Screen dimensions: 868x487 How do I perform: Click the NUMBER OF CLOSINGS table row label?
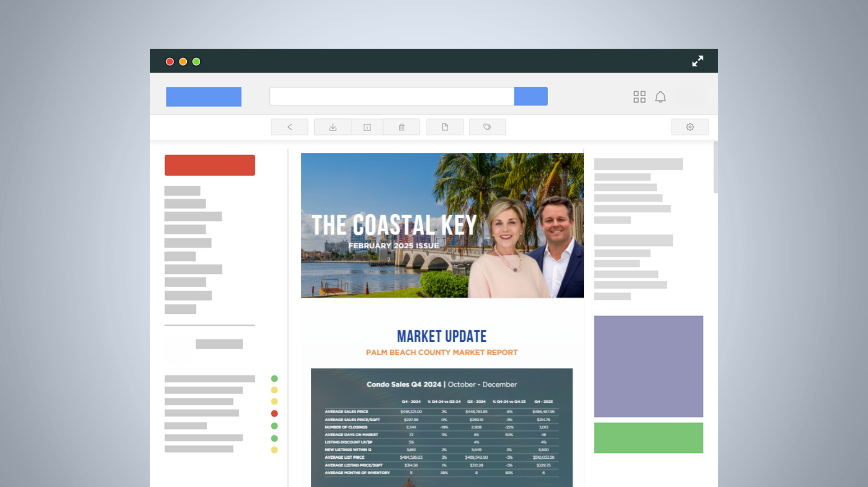[x=346, y=427]
